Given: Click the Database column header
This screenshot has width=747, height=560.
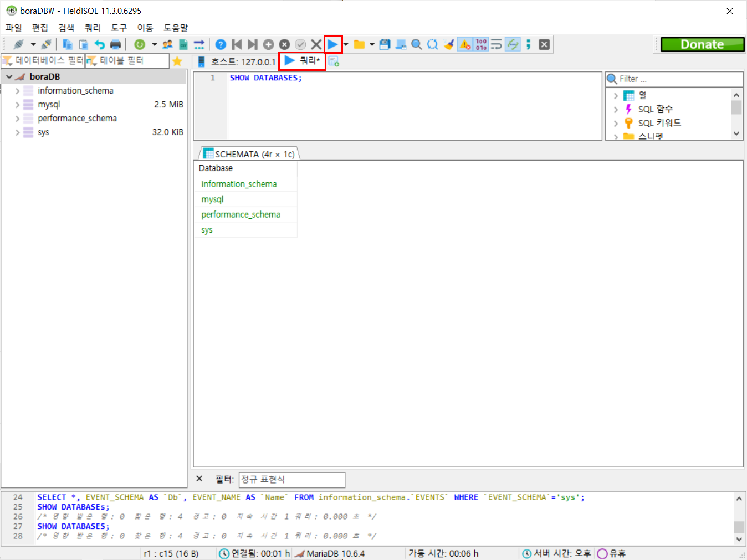Looking at the screenshot, I should click(x=245, y=168).
